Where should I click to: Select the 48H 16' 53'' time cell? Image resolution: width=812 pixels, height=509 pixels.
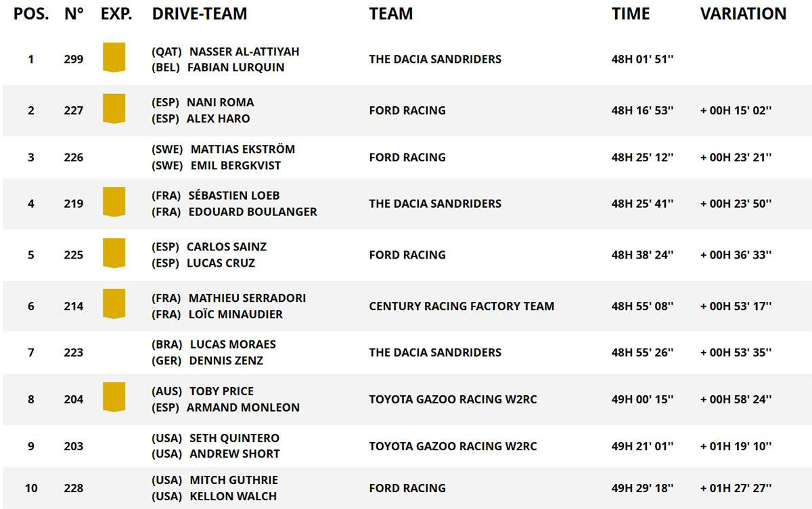pyautogui.click(x=642, y=110)
